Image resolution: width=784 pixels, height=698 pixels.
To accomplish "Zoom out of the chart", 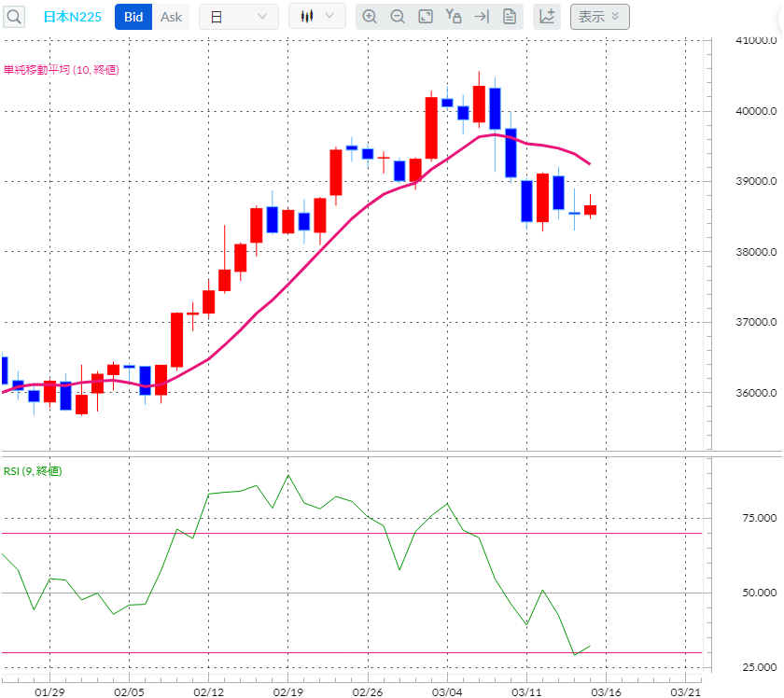I will tap(398, 16).
